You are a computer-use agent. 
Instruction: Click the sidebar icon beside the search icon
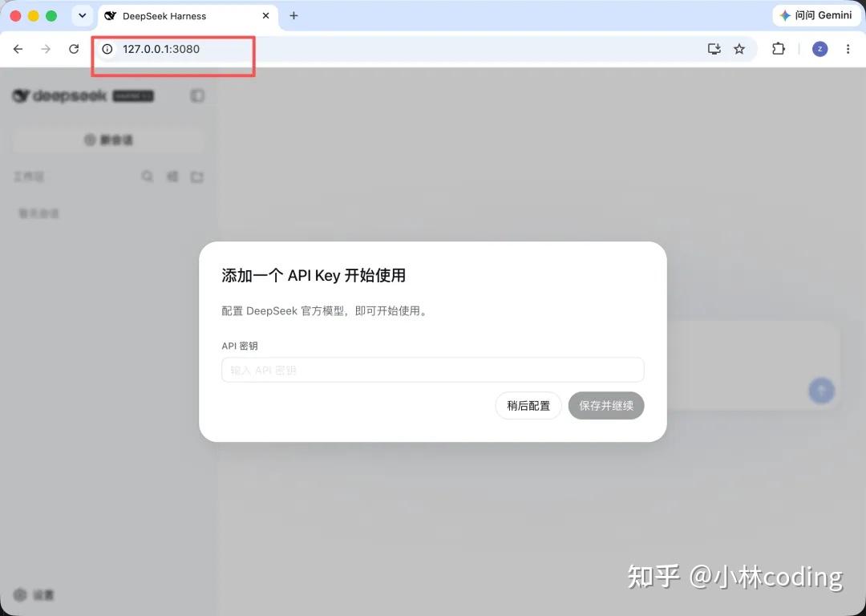[x=172, y=176]
